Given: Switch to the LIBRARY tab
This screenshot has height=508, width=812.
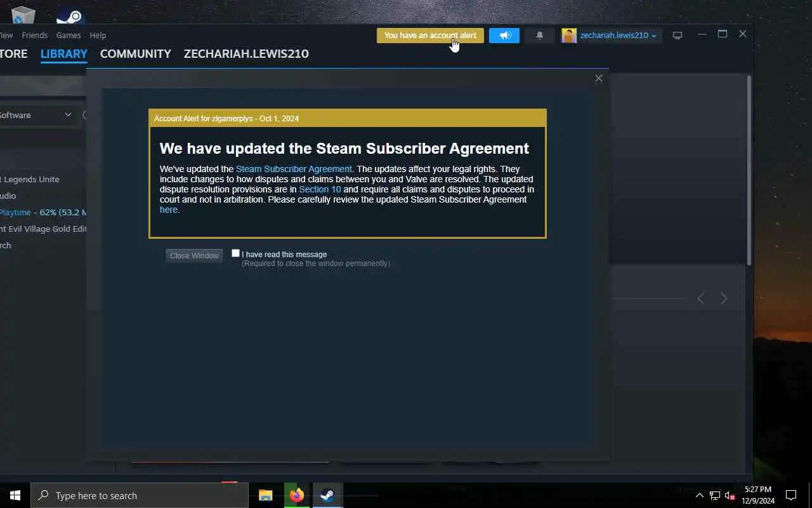Looking at the screenshot, I should pyautogui.click(x=63, y=54).
